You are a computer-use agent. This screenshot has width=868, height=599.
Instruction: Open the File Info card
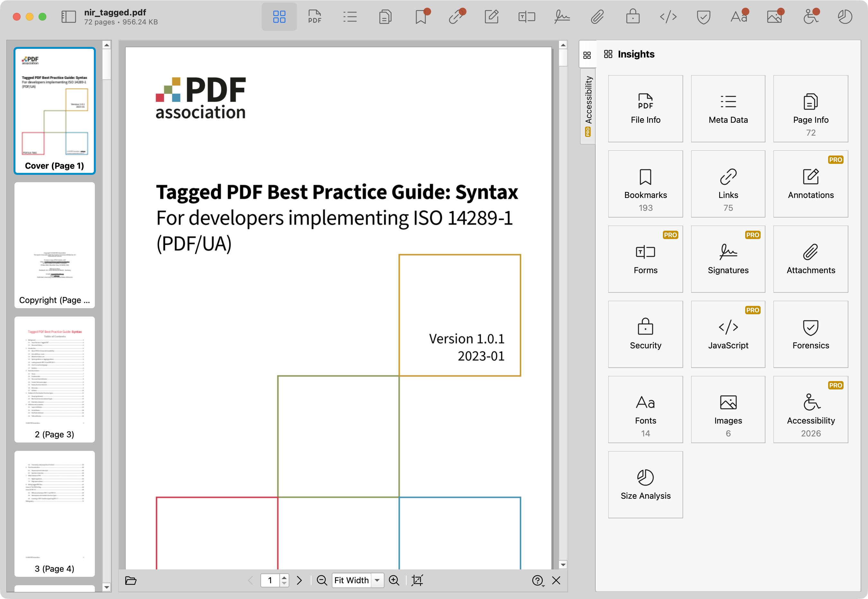(x=645, y=109)
